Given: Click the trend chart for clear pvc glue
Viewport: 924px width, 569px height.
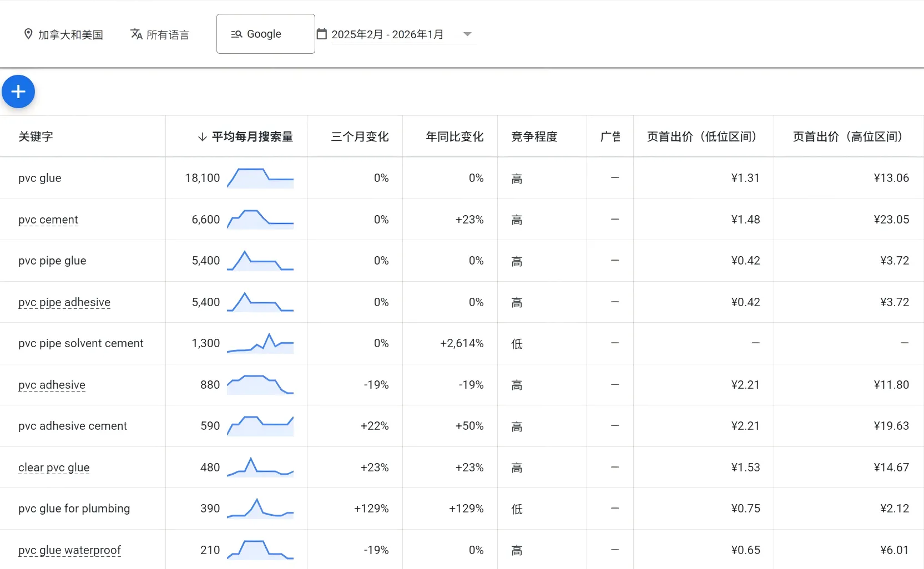Looking at the screenshot, I should click(260, 468).
